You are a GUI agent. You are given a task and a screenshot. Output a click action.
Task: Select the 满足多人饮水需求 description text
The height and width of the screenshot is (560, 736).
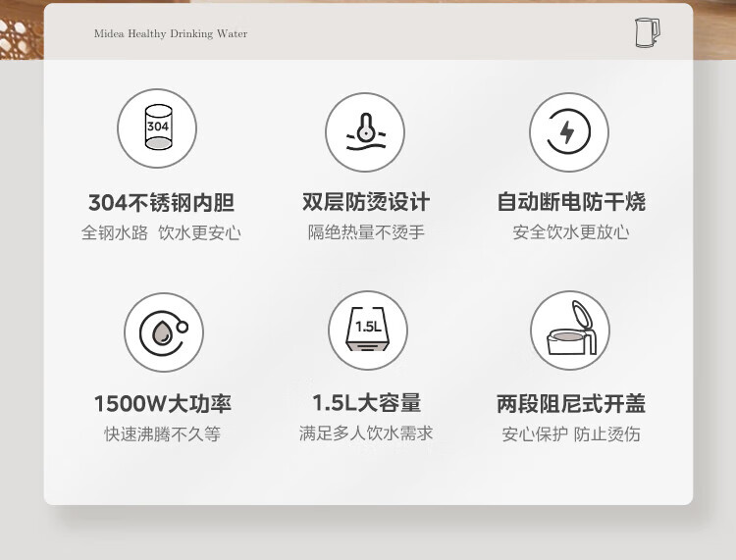point(366,433)
